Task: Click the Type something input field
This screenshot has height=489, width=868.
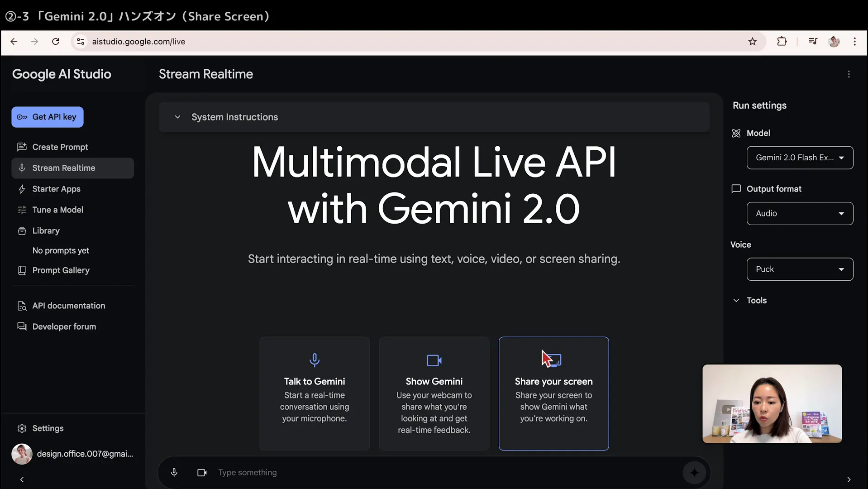Action: [x=446, y=472]
